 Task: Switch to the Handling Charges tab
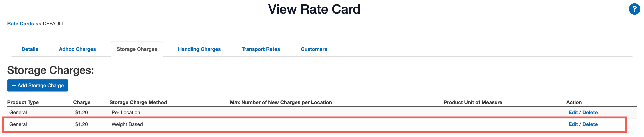pos(199,49)
